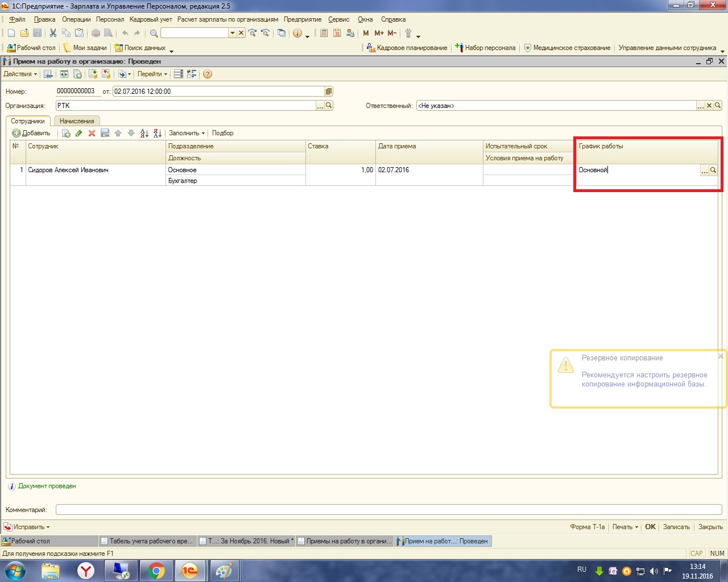The height and width of the screenshot is (582, 728).
Task: Click the Комментарий input field
Action: tap(389, 510)
